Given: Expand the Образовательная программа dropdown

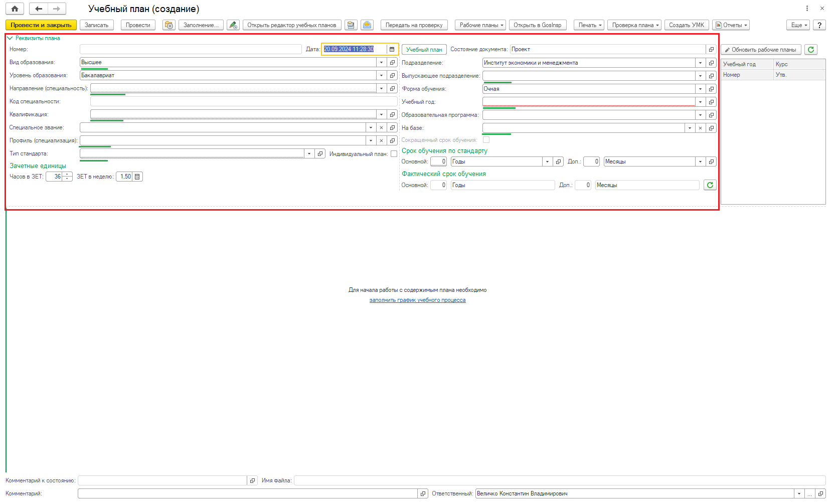Looking at the screenshot, I should (700, 115).
